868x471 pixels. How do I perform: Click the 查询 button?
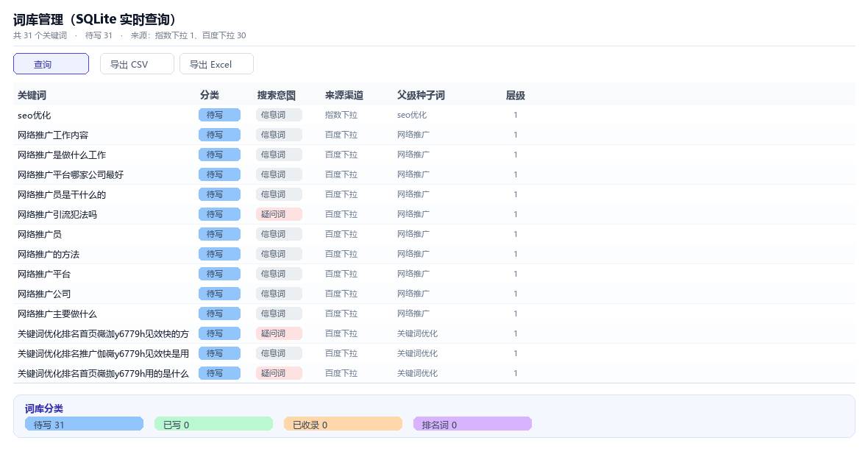51,64
